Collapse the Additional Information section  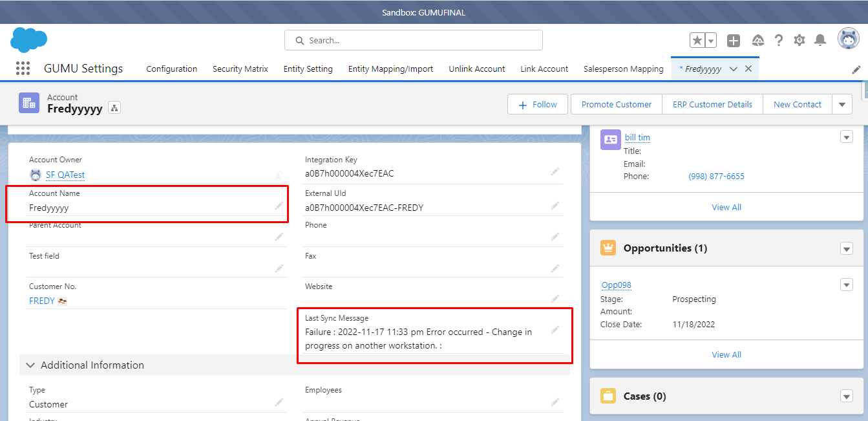[30, 365]
